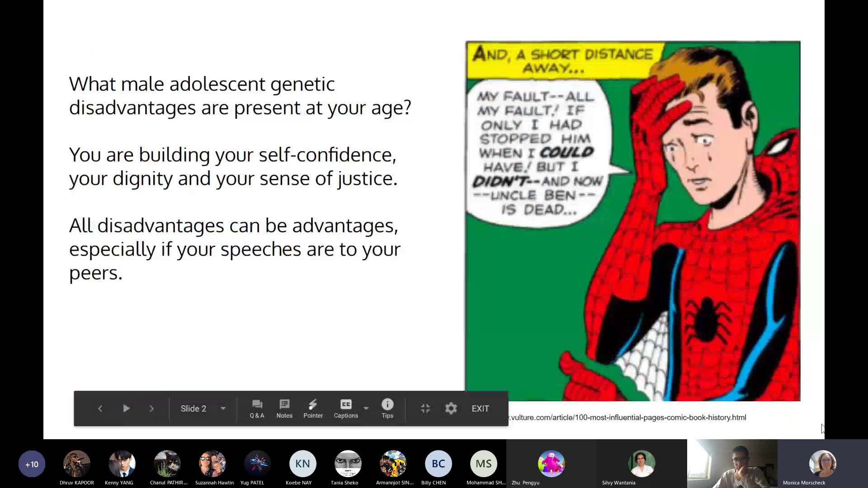Expand the Captions options arrow
The width and height of the screenshot is (868, 488).
[366, 408]
